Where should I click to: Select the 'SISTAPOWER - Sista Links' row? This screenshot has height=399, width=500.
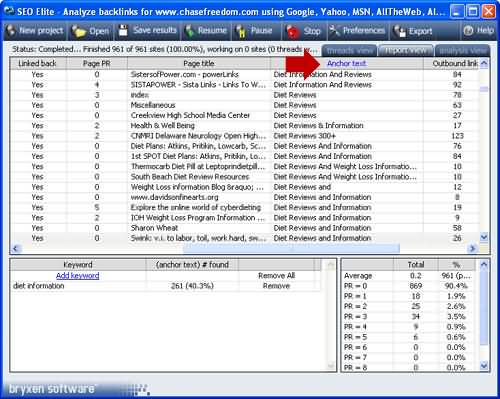click(x=245, y=85)
